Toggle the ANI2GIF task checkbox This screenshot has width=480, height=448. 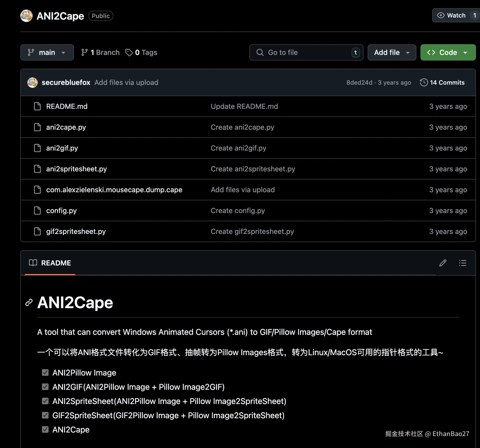click(45, 387)
